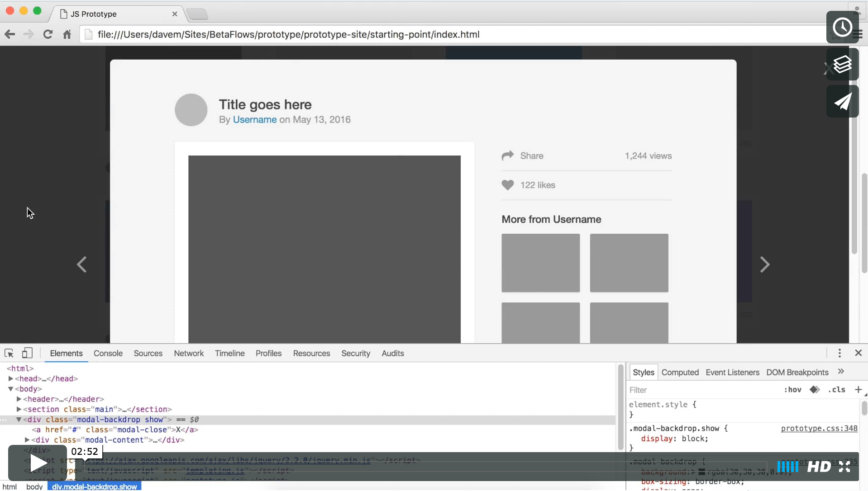Expand the header element node
Screen dimensions: 868x491
tap(19, 399)
